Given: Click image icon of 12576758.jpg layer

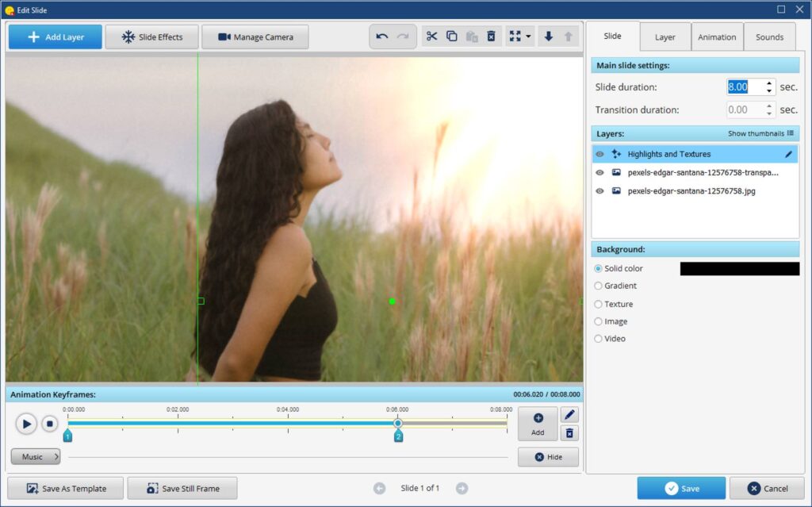Looking at the screenshot, I should coord(616,190).
